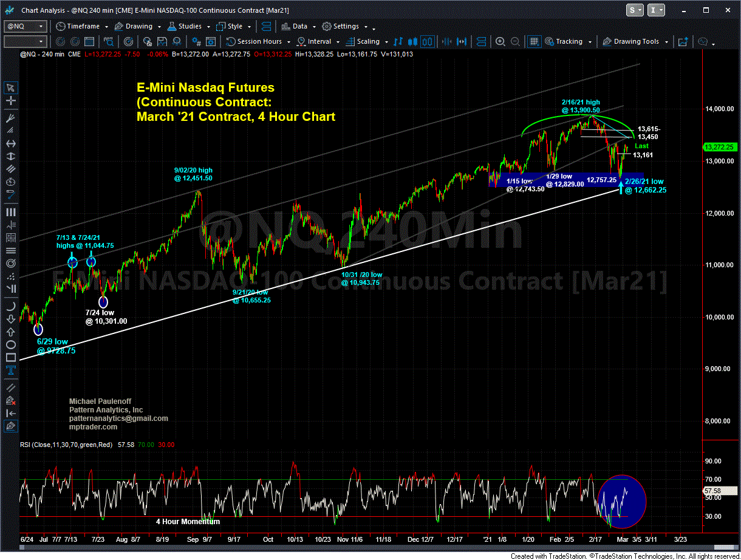Viewport: 741px width, 560px height.
Task: Toggle the grid display button
Action: [x=534, y=41]
